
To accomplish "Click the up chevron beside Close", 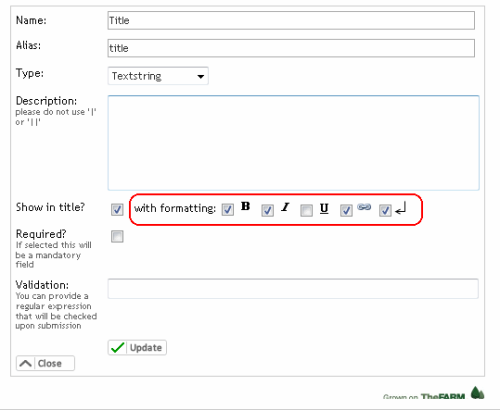I will pyautogui.click(x=26, y=363).
